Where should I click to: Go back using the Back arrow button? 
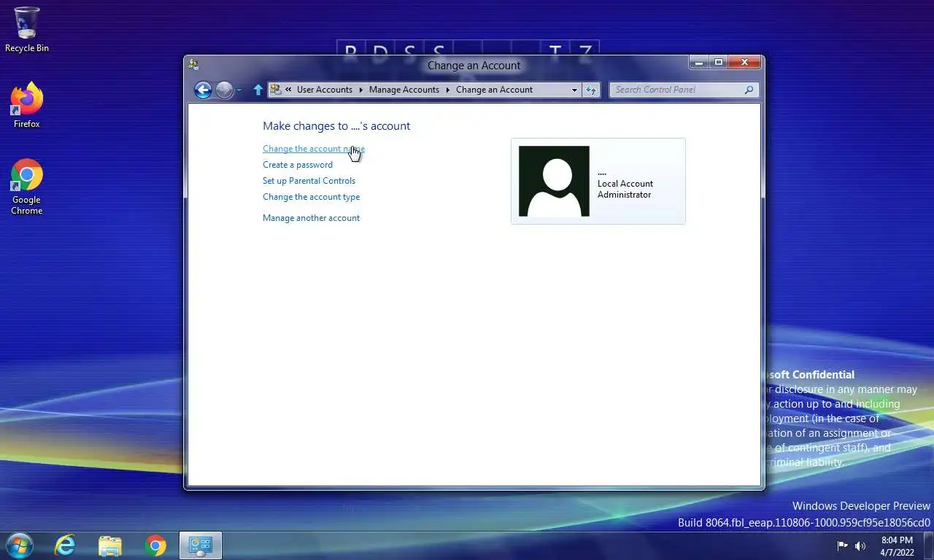pyautogui.click(x=203, y=90)
